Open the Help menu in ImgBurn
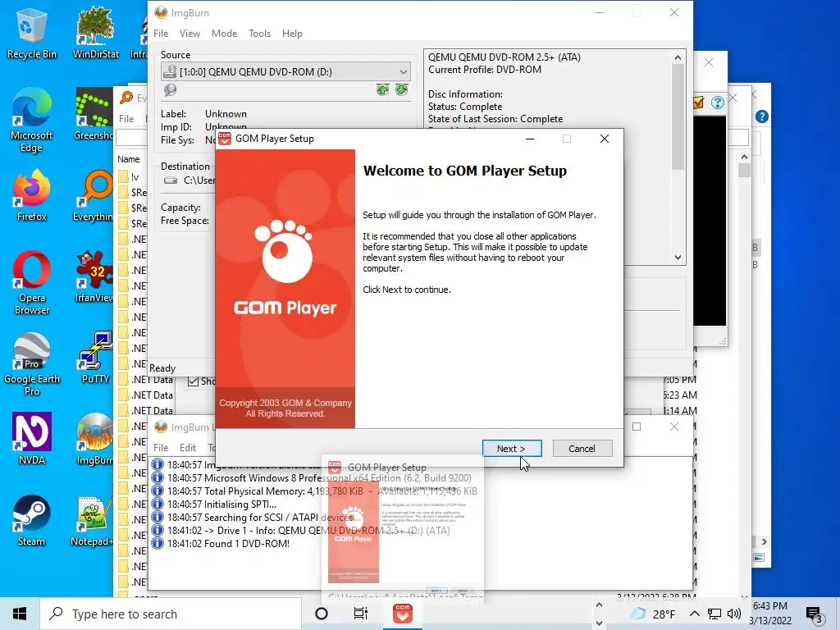The height and width of the screenshot is (630, 840). [292, 33]
